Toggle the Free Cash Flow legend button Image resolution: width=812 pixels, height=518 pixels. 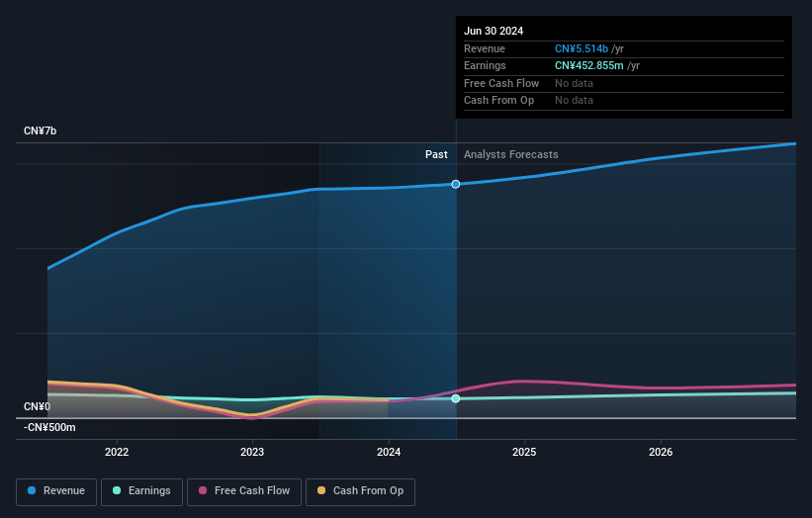tap(244, 491)
